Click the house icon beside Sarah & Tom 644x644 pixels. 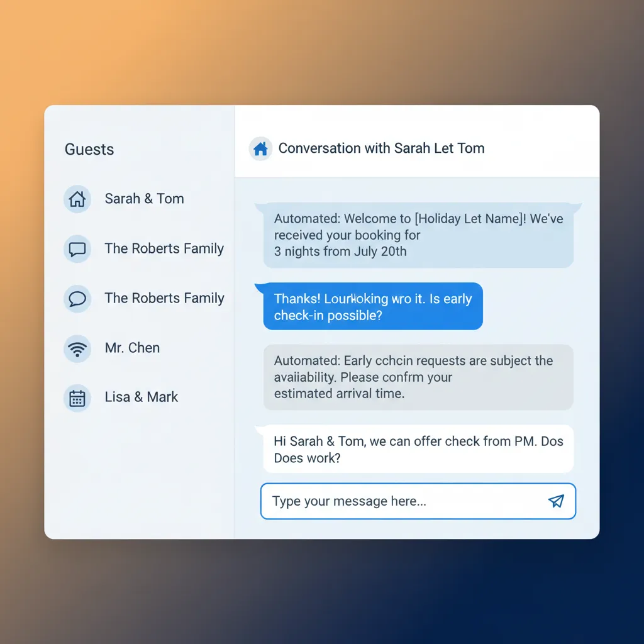pyautogui.click(x=77, y=199)
